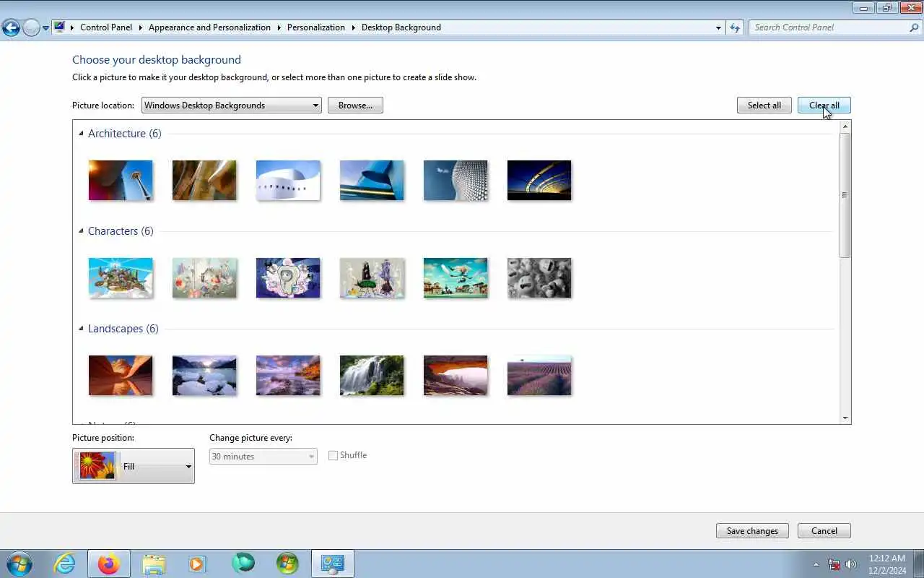Go to Appearance and Personalization breadcrumb
Viewport: 924px width, 578px height.
point(209,27)
